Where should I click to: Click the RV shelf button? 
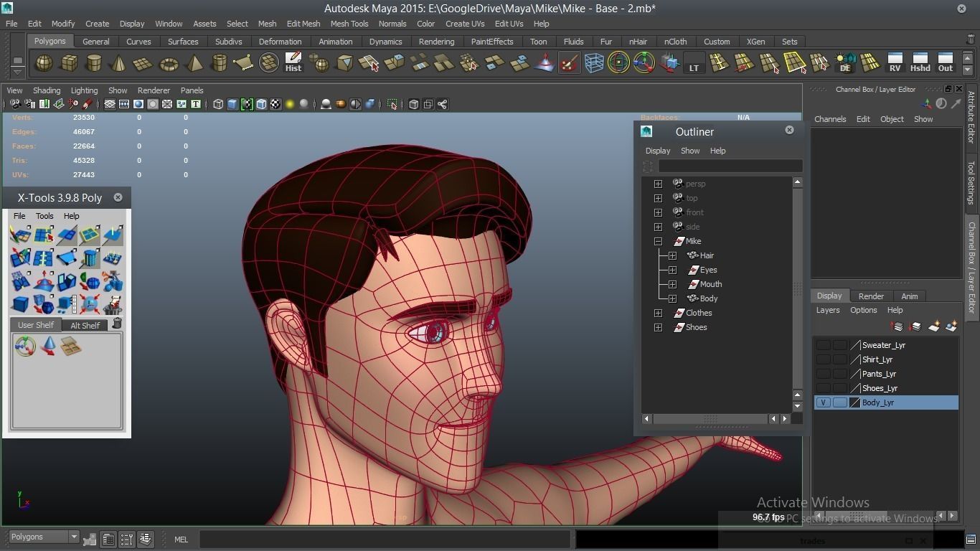point(895,62)
